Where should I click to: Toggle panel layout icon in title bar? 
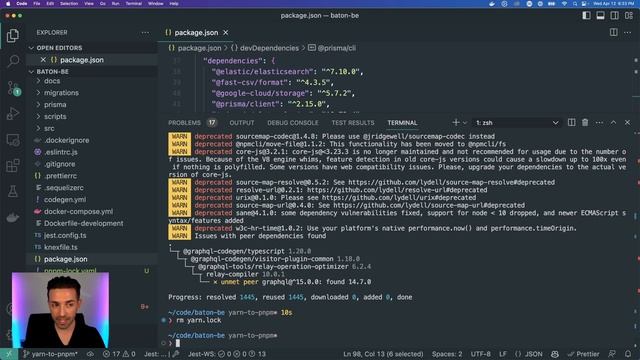point(600,16)
